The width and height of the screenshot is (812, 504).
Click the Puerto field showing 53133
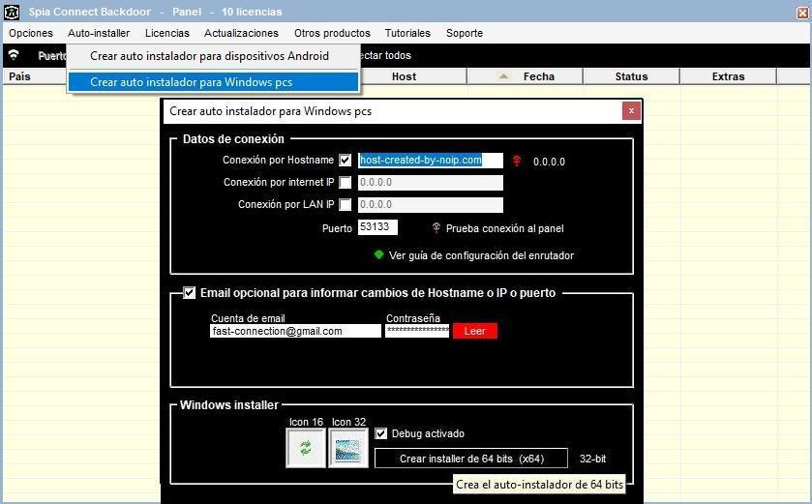tap(377, 227)
